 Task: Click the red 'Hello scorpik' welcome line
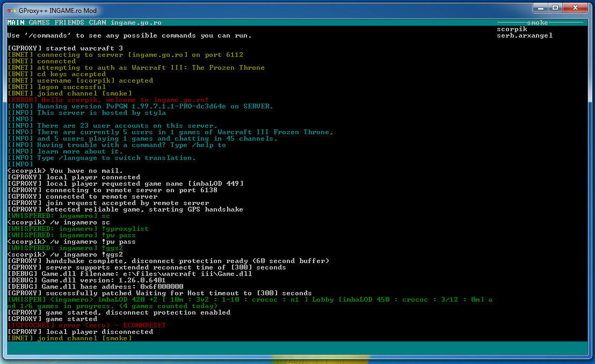coord(108,100)
